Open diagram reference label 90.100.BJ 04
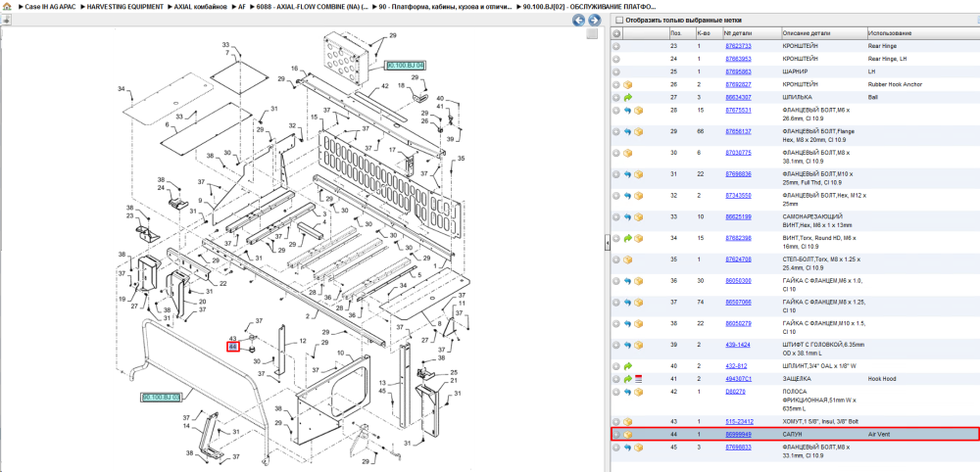The width and height of the screenshot is (980, 472). [406, 65]
